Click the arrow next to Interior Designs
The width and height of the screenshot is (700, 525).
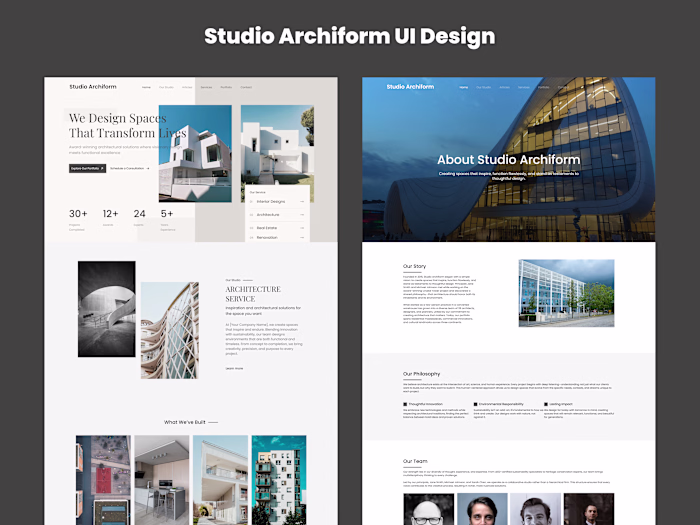tap(302, 202)
